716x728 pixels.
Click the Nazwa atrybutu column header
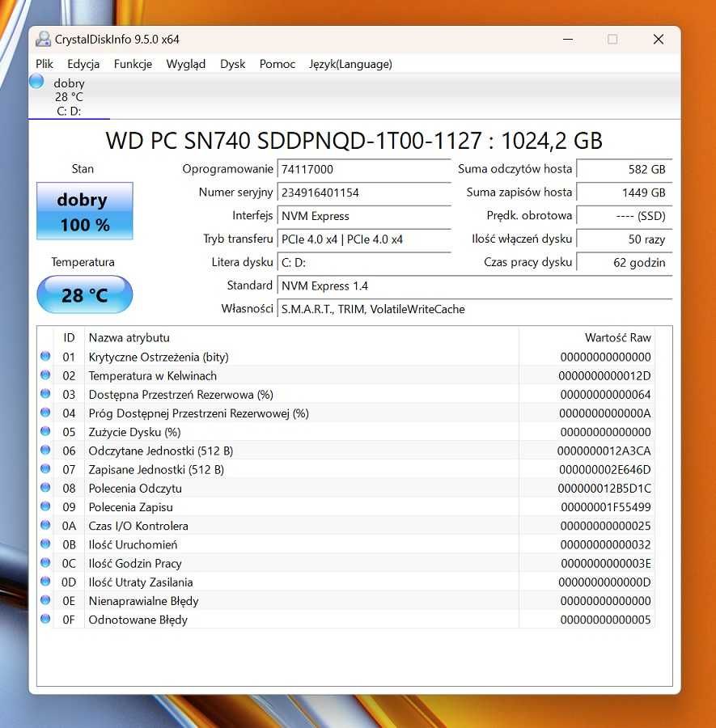point(301,337)
